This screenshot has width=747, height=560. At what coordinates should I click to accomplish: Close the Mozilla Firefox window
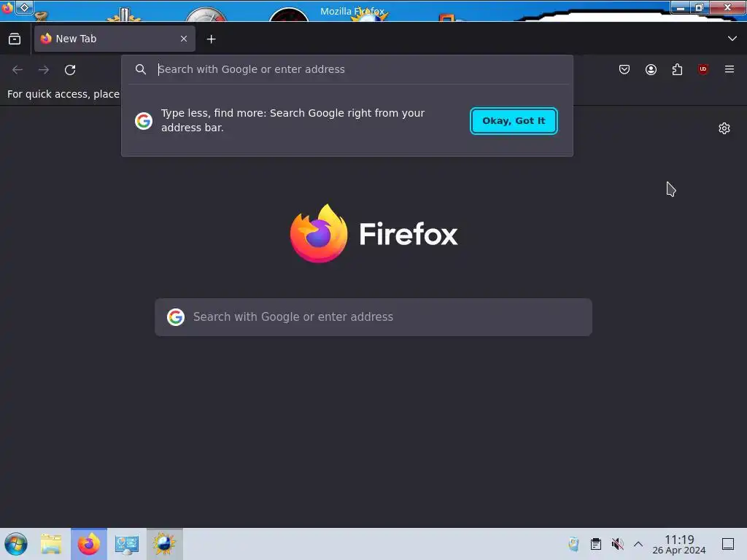[x=727, y=7]
